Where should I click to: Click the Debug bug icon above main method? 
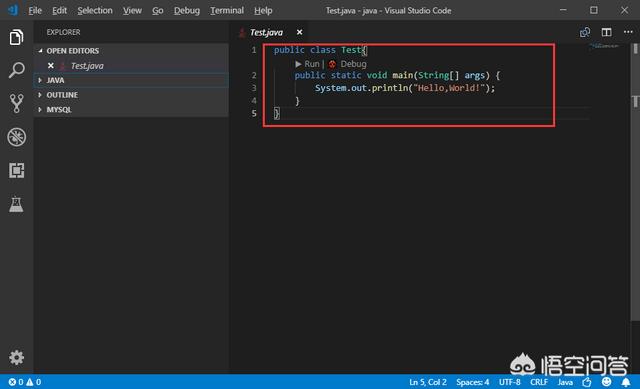[x=332, y=64]
